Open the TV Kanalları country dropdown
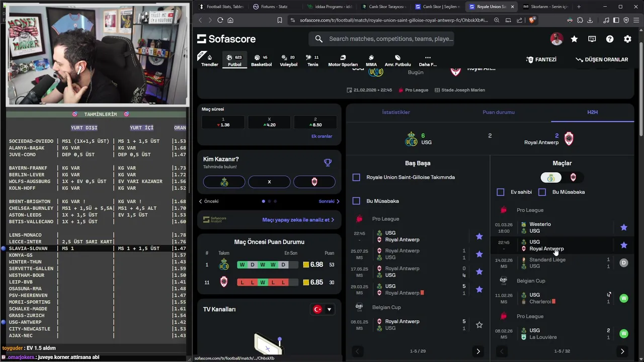The height and width of the screenshot is (362, 644). point(323,309)
